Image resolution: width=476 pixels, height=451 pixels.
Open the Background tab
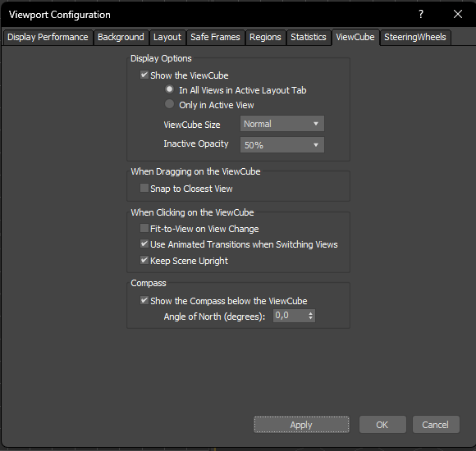(x=121, y=37)
